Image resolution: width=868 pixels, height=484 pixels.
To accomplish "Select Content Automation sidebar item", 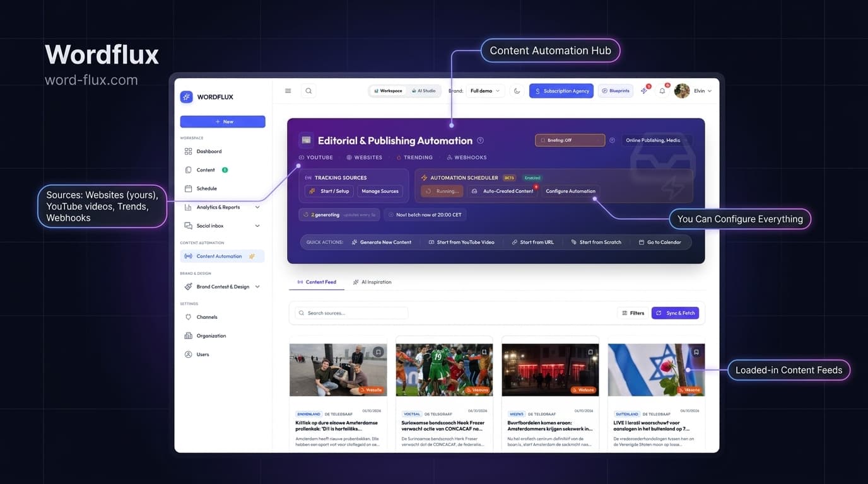I will tap(222, 256).
